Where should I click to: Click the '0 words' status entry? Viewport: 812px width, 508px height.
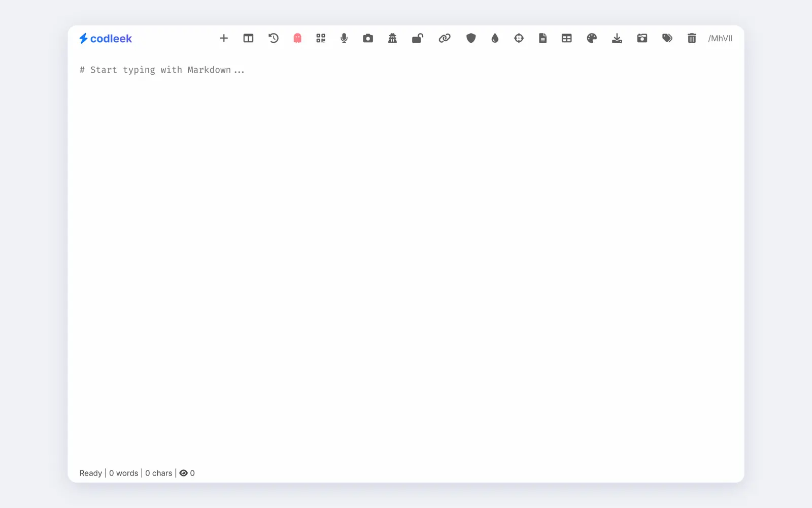(x=124, y=473)
